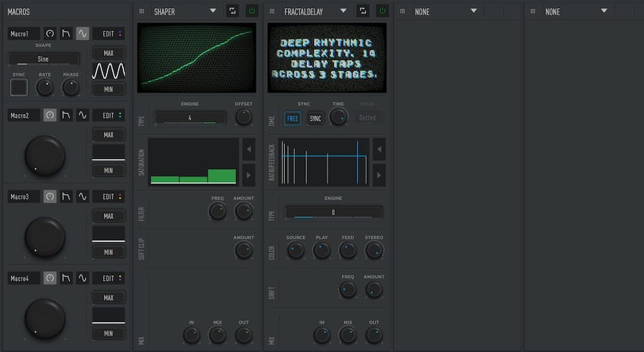Click drag handle of Shaper module

tap(141, 11)
